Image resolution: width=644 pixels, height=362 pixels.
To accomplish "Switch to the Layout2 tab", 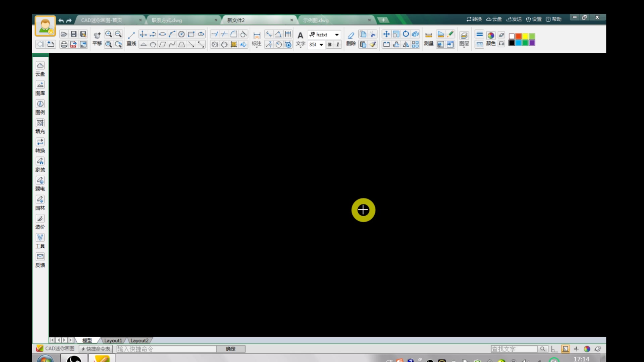I will [139, 341].
